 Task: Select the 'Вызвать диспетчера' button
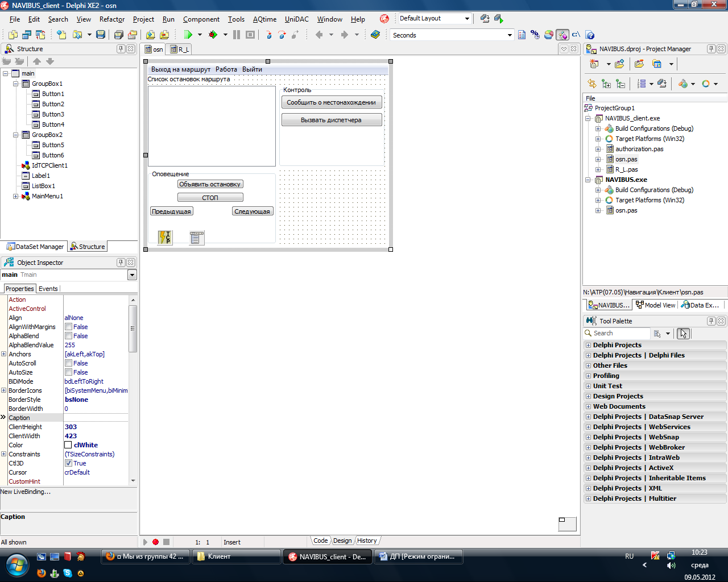pyautogui.click(x=332, y=120)
